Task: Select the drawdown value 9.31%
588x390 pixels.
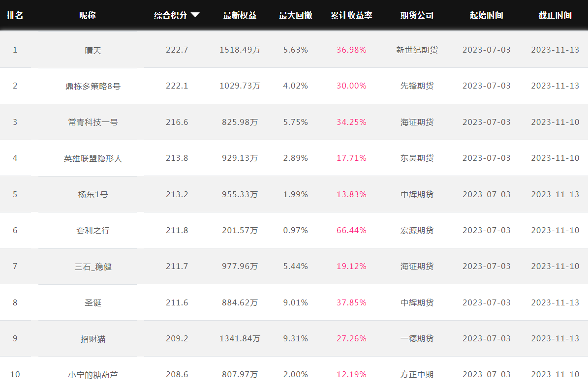Action: pyautogui.click(x=296, y=339)
